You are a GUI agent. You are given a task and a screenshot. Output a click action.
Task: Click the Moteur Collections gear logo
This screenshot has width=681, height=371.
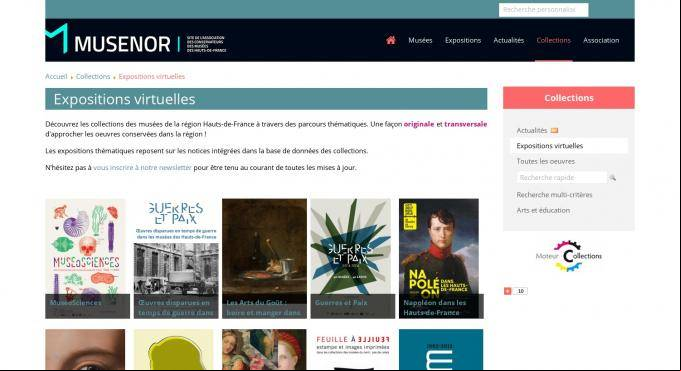click(x=569, y=256)
